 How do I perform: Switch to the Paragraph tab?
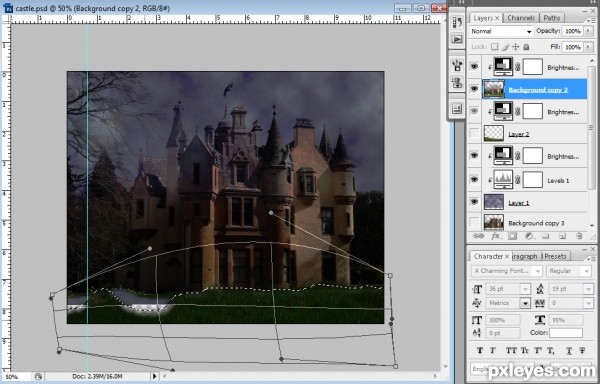tap(526, 256)
